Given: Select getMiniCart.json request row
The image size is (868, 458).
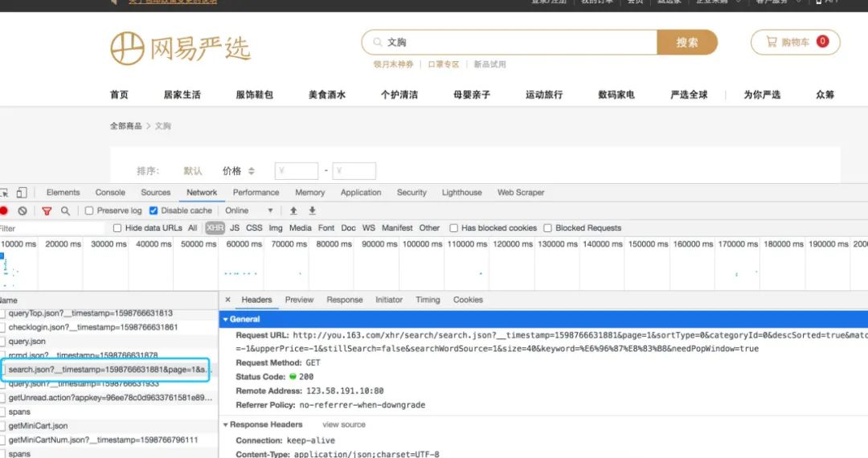Looking at the screenshot, I should tap(108, 426).
